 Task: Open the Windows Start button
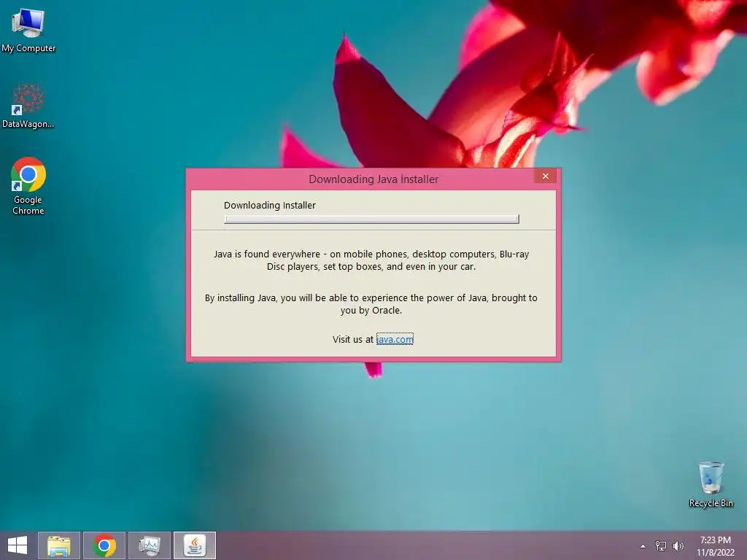(18, 545)
